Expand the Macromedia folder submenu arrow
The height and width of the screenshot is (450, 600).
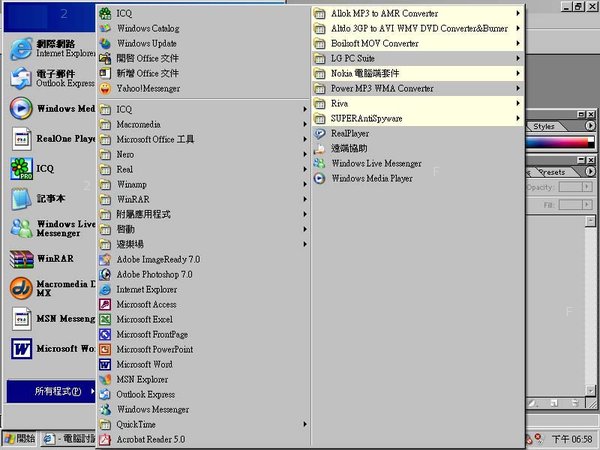305,124
